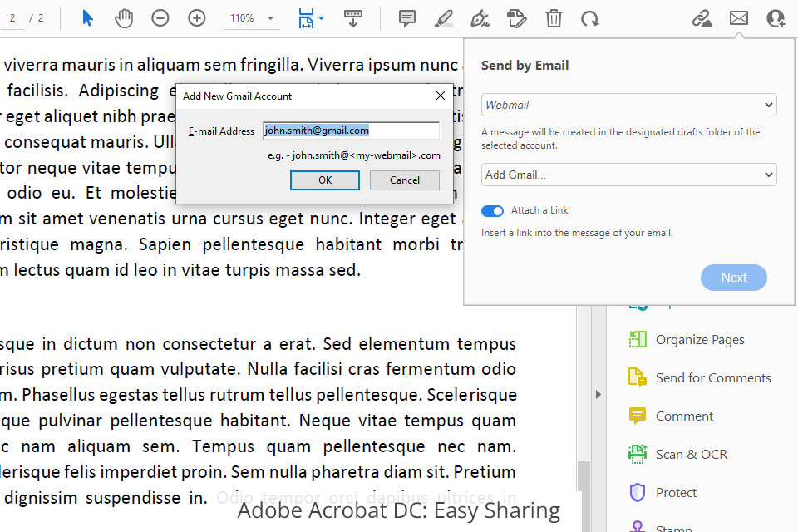798x532 pixels.
Task: Click the E-mail Address input field
Action: click(x=351, y=131)
